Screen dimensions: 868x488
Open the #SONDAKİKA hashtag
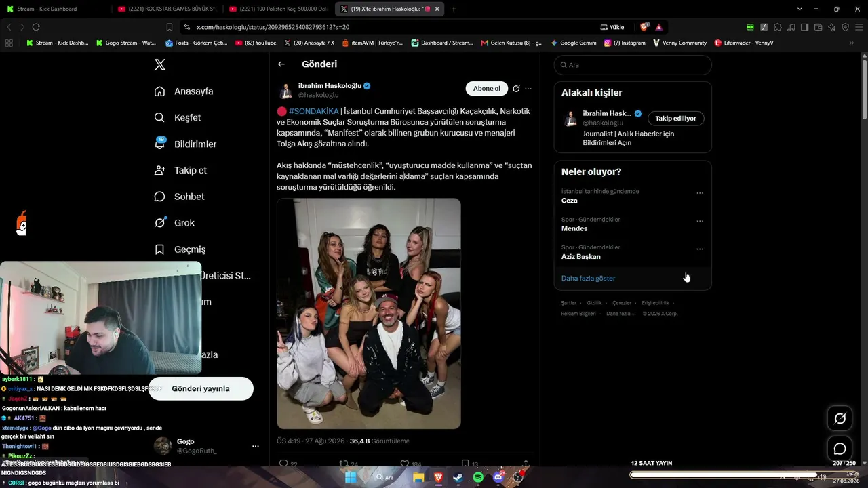(313, 111)
